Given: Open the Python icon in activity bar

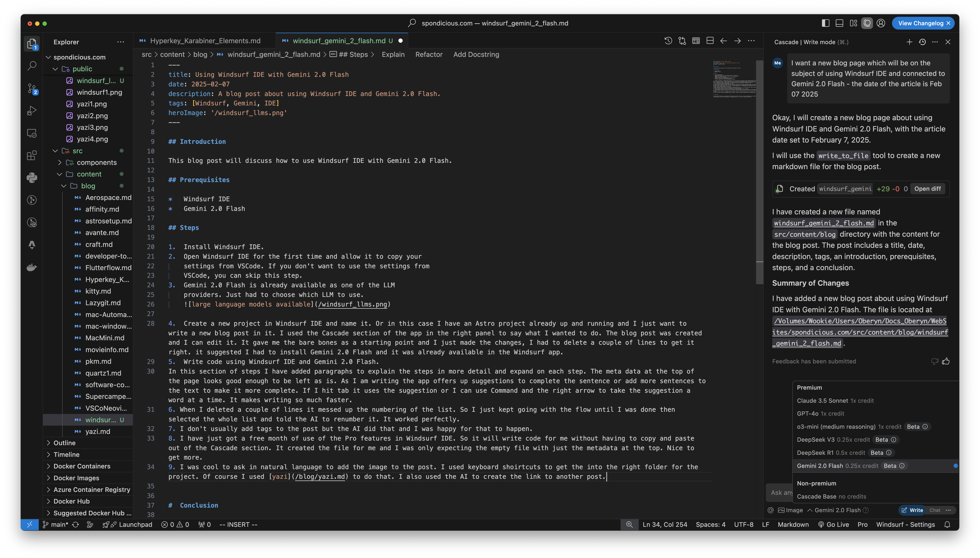Looking at the screenshot, I should 32,177.
